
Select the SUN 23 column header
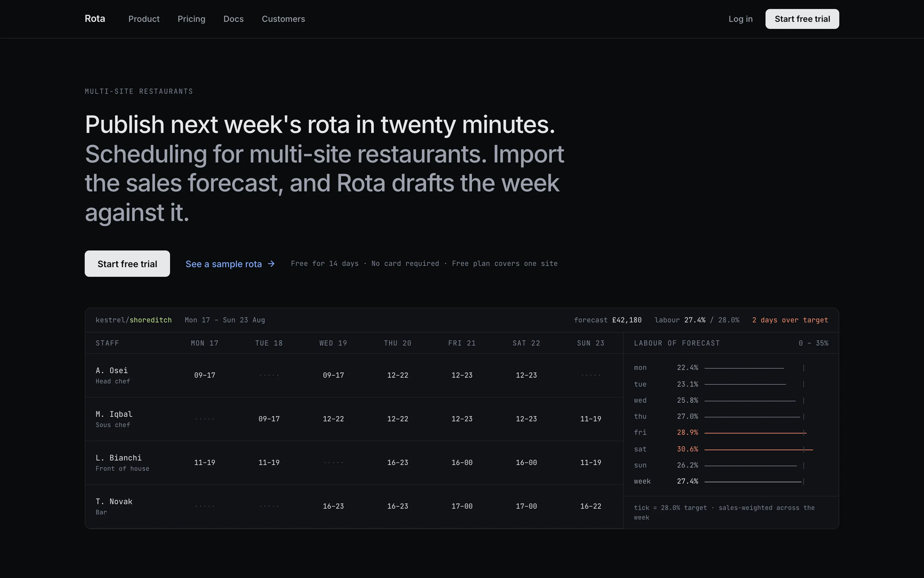[591, 343]
